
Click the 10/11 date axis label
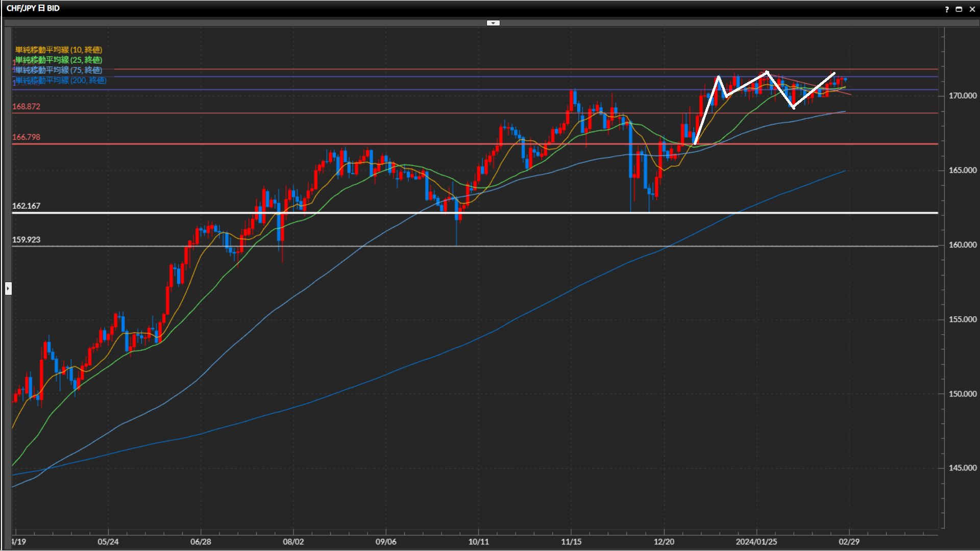point(478,541)
